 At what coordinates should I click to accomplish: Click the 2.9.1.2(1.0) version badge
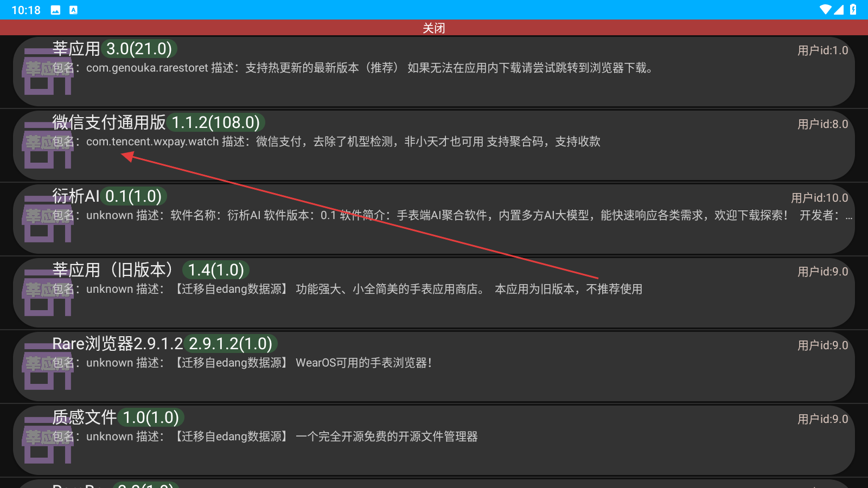click(x=230, y=344)
